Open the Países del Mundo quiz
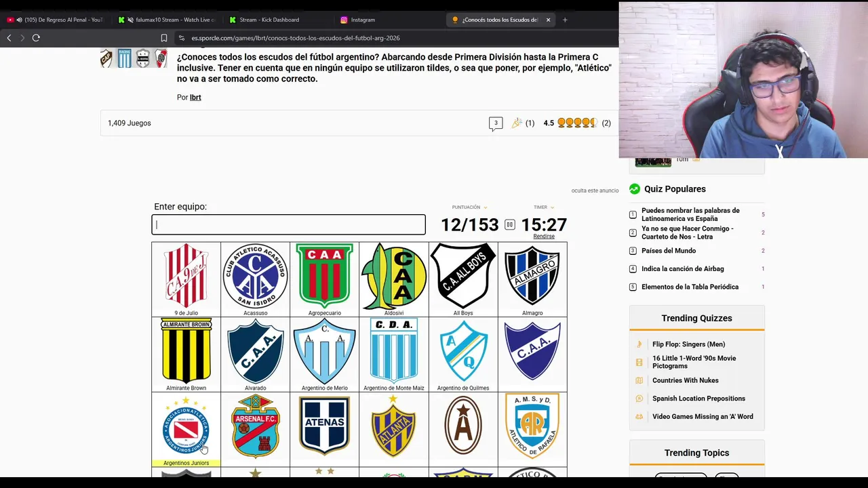 pos(669,251)
